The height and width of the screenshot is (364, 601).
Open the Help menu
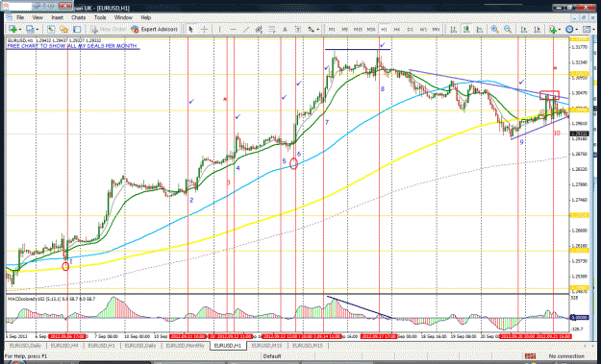click(145, 17)
